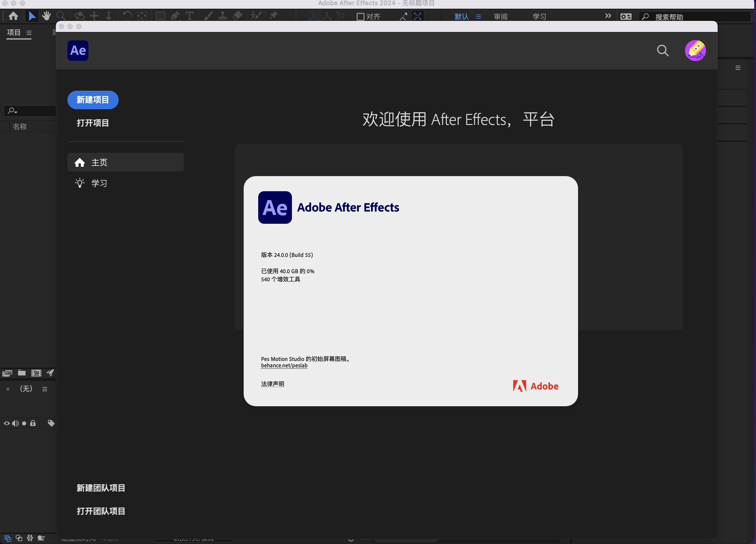Select the Eraser tool
Image resolution: width=756 pixels, height=544 pixels.
point(237,16)
